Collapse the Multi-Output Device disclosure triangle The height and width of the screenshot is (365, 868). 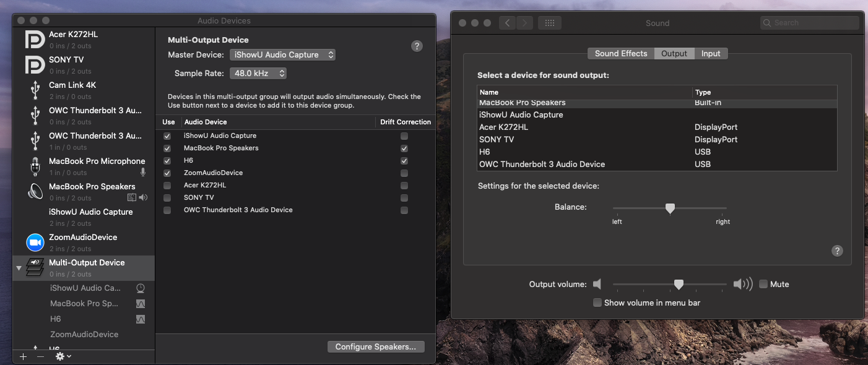click(19, 268)
